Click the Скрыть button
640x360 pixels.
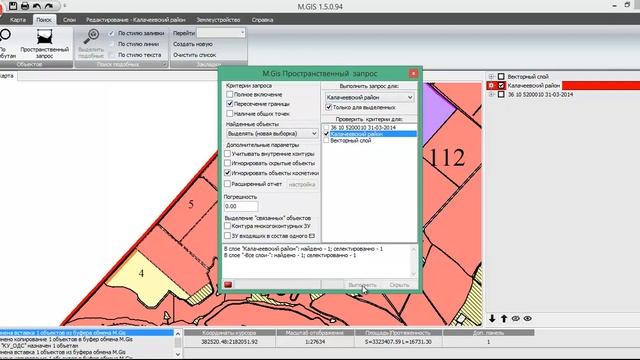click(x=399, y=285)
